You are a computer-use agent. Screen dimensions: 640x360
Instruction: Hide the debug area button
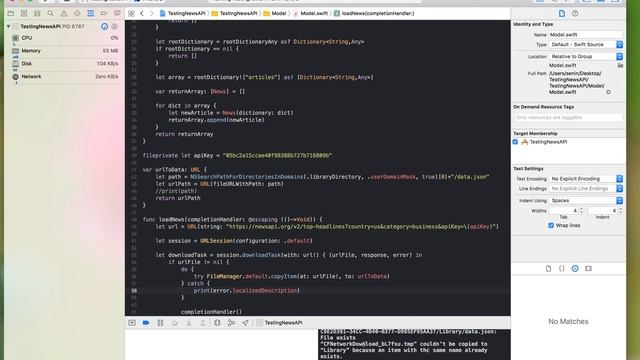[132, 323]
